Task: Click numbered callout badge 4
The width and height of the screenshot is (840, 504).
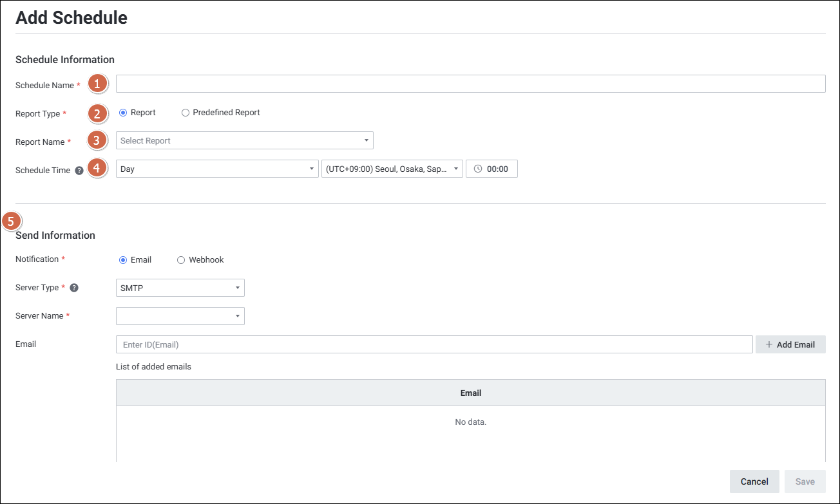Action: [x=97, y=169]
